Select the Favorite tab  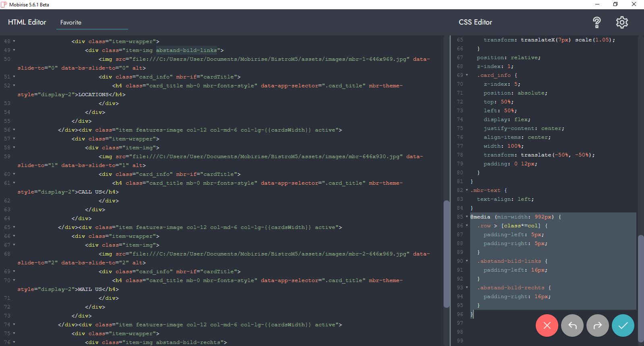point(71,23)
